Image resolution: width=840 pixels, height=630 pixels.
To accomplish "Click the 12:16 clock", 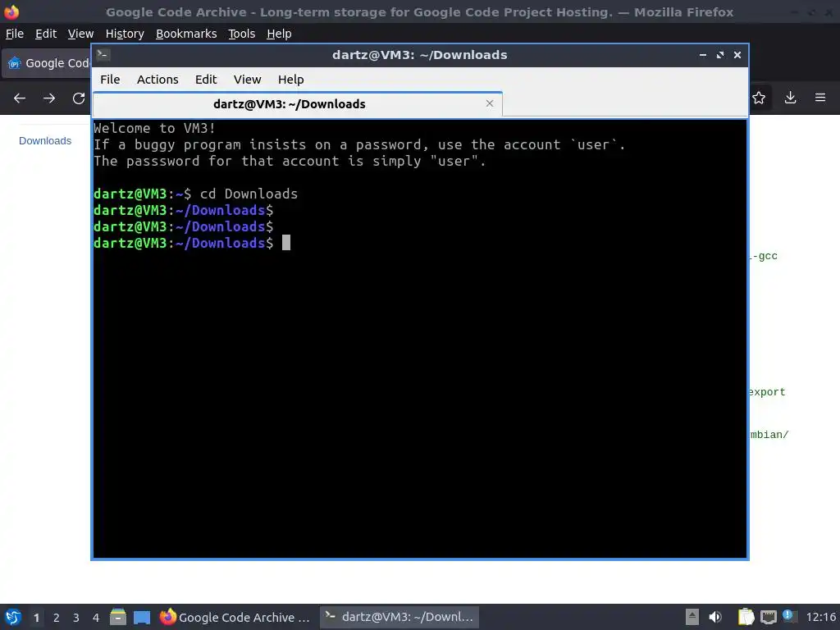I will coord(820,617).
